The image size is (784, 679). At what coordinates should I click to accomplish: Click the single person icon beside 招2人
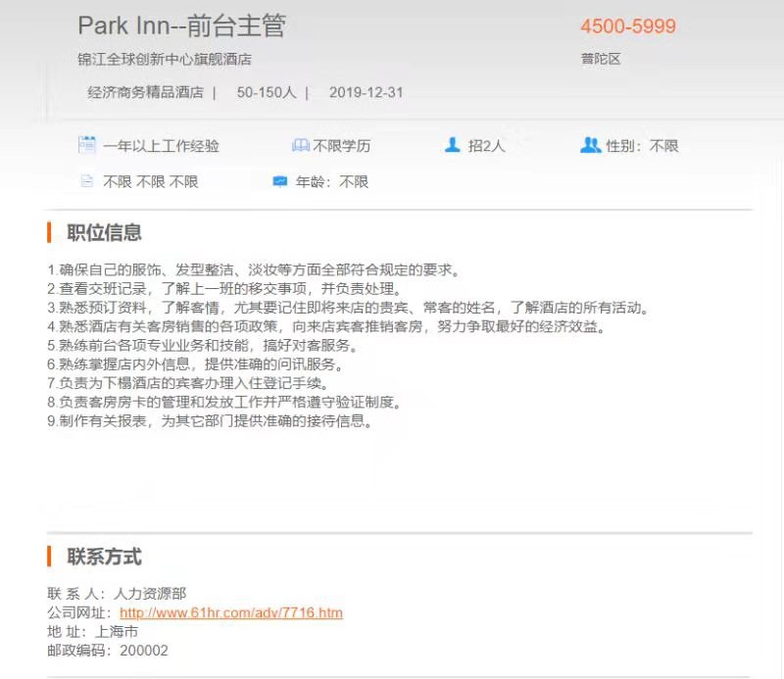click(452, 145)
